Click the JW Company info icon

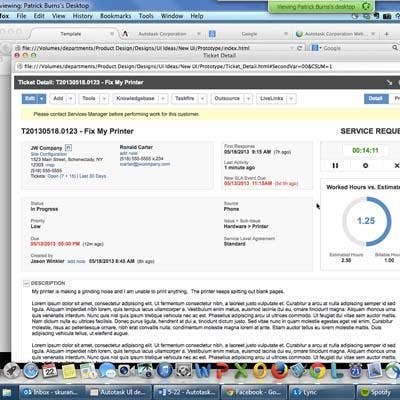(68, 147)
